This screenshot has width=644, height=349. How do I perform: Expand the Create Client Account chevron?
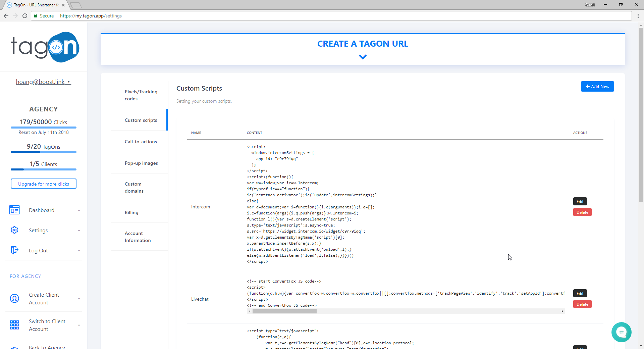pyautogui.click(x=79, y=299)
